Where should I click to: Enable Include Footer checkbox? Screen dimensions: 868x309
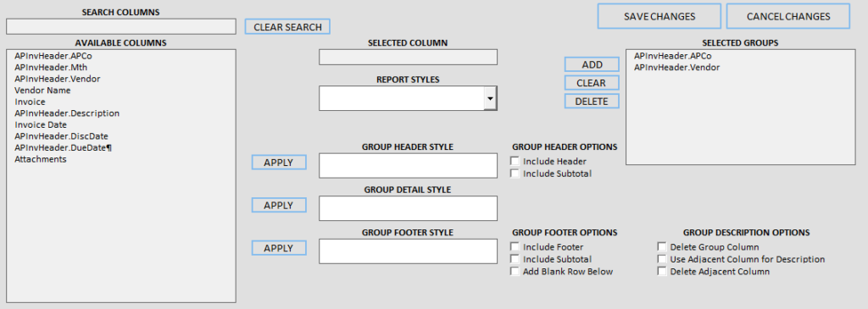[x=515, y=247]
